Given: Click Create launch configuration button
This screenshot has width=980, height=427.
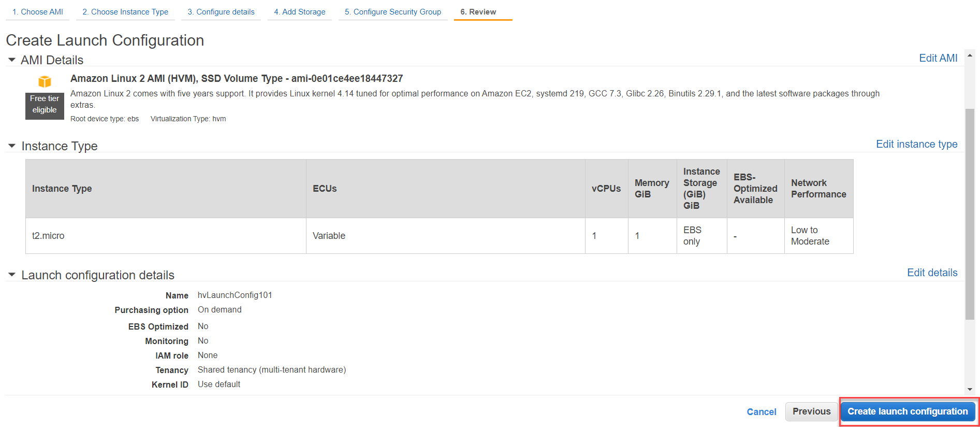Looking at the screenshot, I should click(x=908, y=411).
